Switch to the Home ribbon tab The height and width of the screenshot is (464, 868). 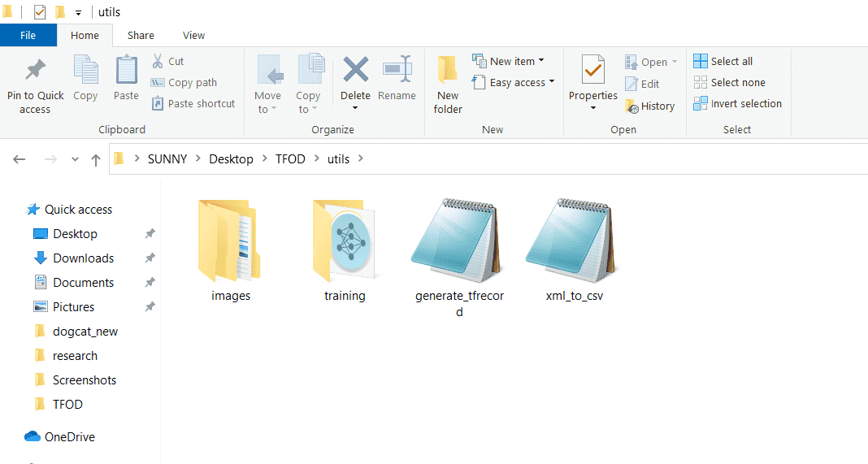pos(85,36)
